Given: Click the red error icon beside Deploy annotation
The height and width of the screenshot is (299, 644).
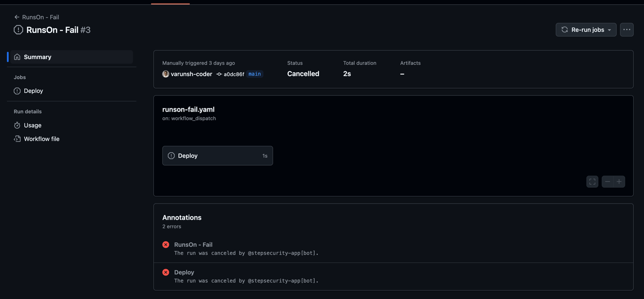Looking at the screenshot, I should tap(166, 272).
